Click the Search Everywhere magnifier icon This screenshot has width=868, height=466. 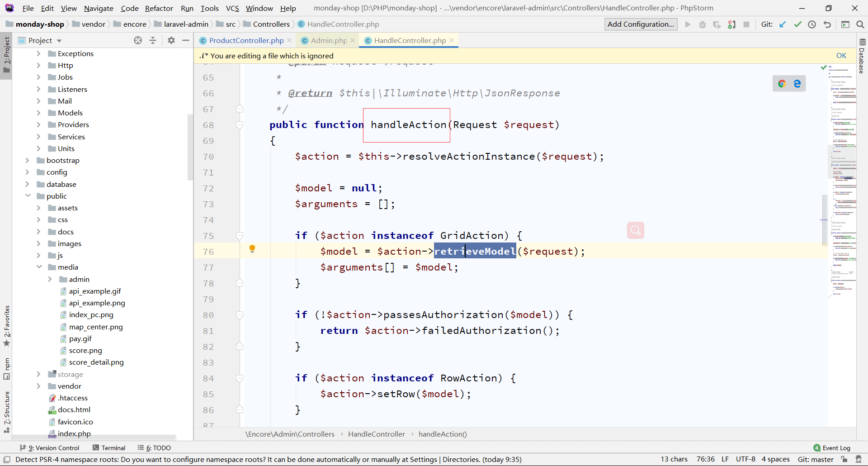tap(860, 24)
